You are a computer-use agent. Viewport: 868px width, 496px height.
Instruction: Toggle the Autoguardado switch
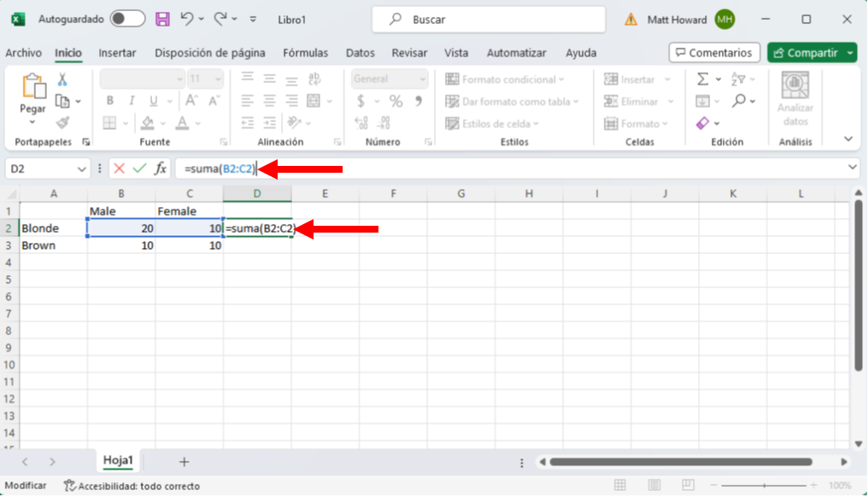tap(127, 19)
